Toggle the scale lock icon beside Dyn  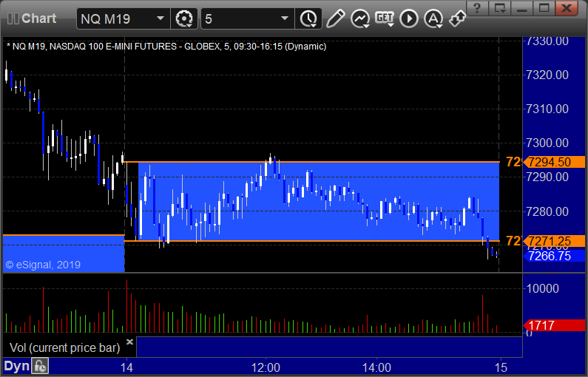pyautogui.click(x=40, y=366)
